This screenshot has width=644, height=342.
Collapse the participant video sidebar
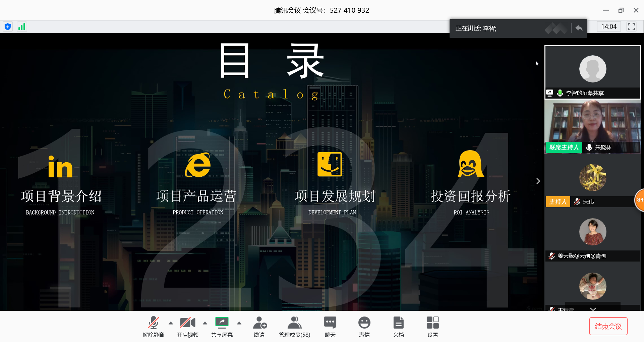point(538,181)
